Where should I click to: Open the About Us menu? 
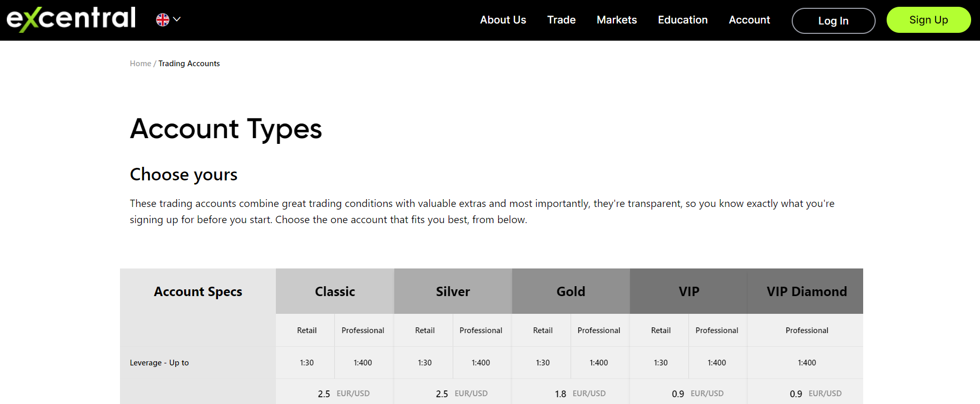(503, 20)
